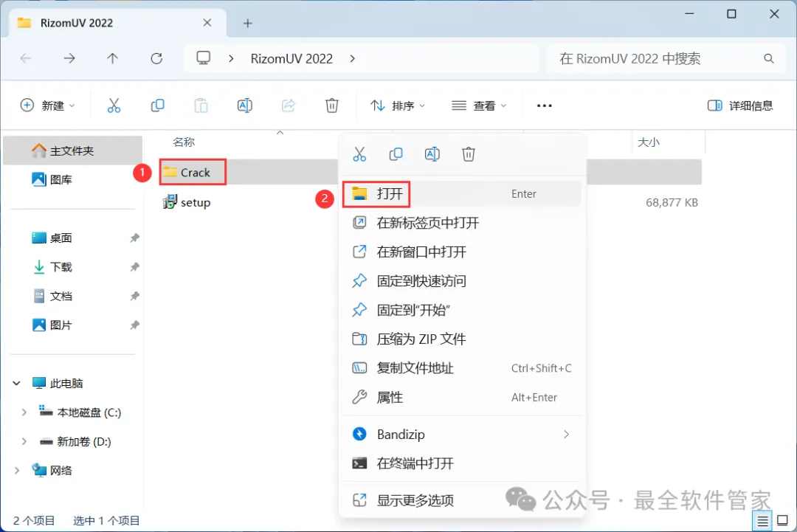Add a new tab with plus button

(x=247, y=24)
